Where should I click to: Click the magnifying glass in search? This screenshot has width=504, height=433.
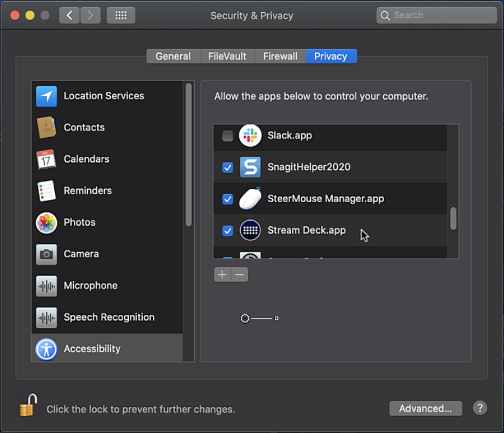point(385,15)
